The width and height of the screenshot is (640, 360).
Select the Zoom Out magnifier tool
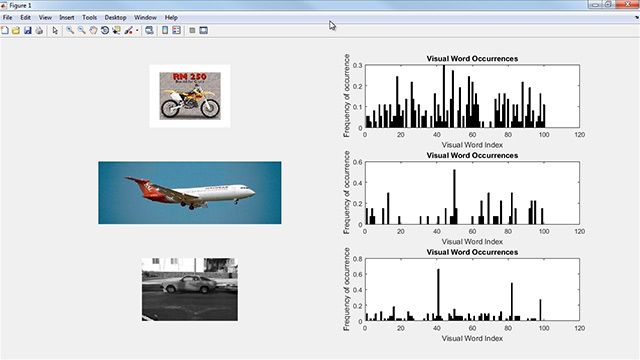tap(82, 31)
